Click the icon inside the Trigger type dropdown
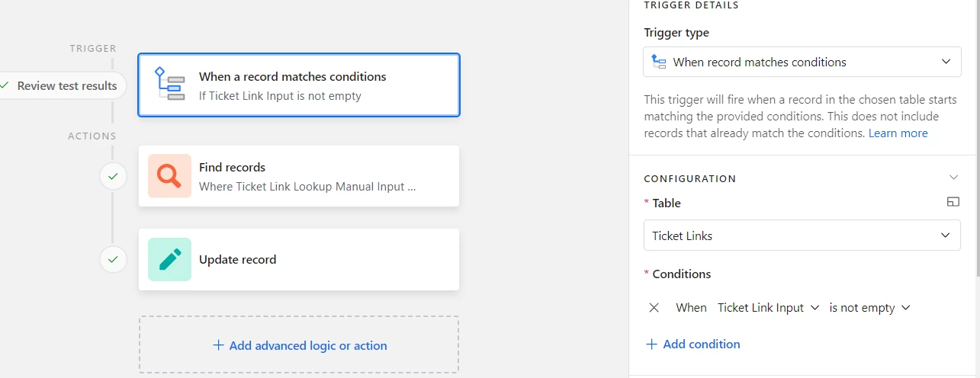980x378 pixels. click(658, 62)
